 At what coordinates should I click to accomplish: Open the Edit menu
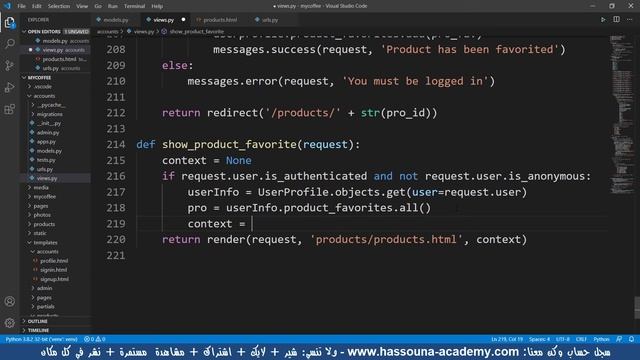point(37,6)
